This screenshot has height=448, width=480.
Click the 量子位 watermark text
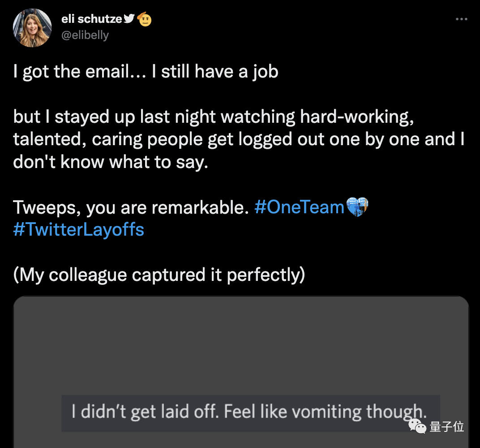pos(446,427)
